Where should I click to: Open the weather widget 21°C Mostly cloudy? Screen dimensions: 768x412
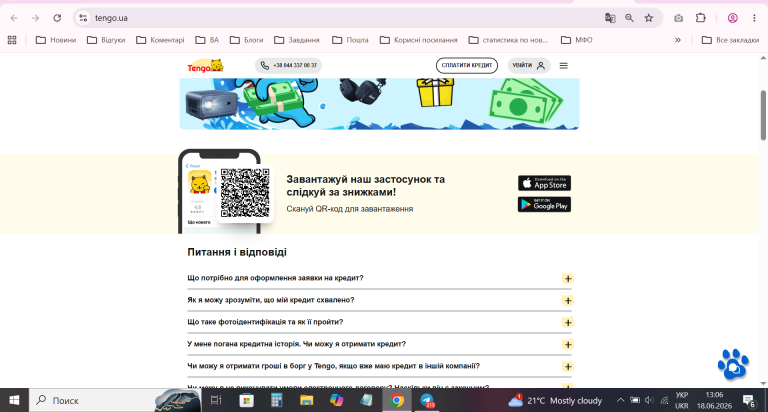pyautogui.click(x=554, y=401)
